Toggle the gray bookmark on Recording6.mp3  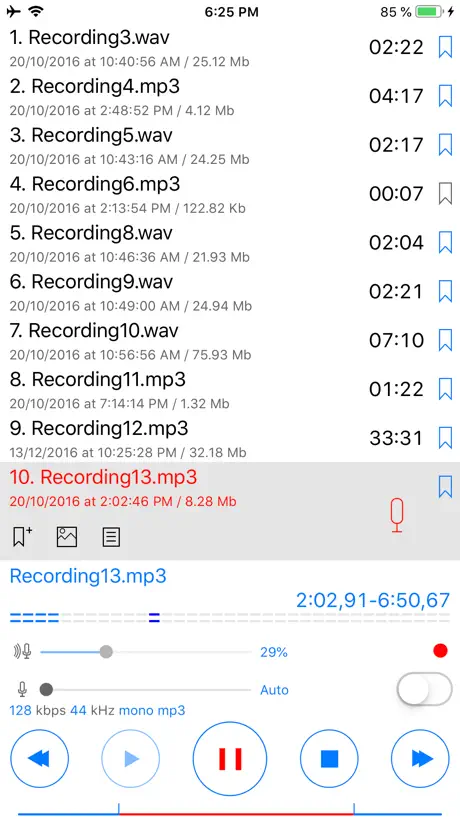445,194
